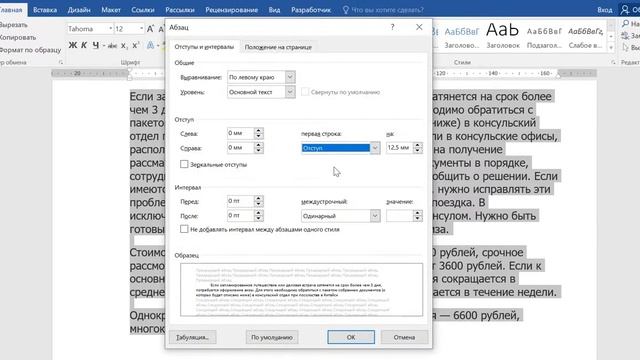Click the share user icon at top right
The image size is (640, 360).
pyautogui.click(x=625, y=9)
